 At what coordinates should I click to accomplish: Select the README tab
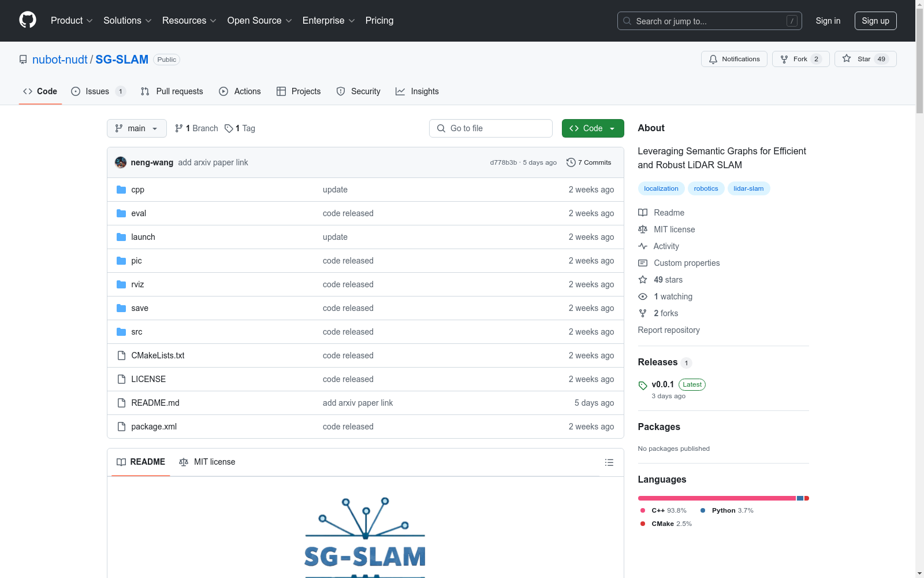click(141, 462)
